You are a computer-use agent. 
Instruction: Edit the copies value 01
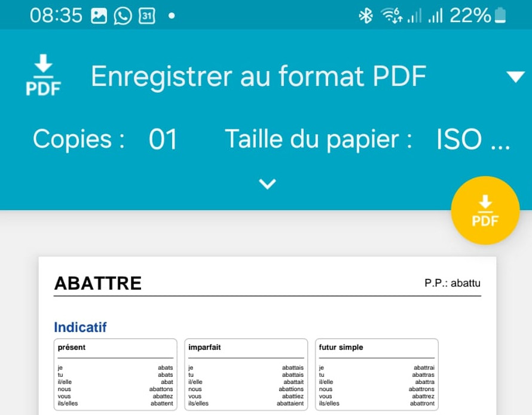(x=163, y=139)
